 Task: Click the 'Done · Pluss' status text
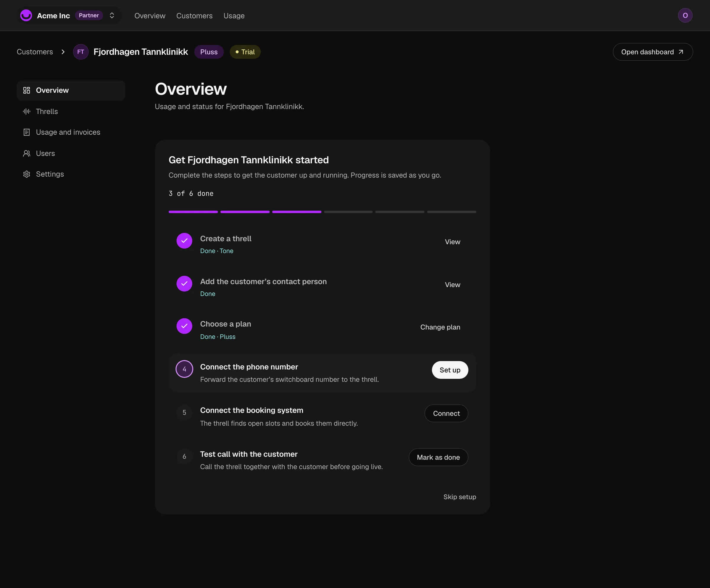coord(218,337)
